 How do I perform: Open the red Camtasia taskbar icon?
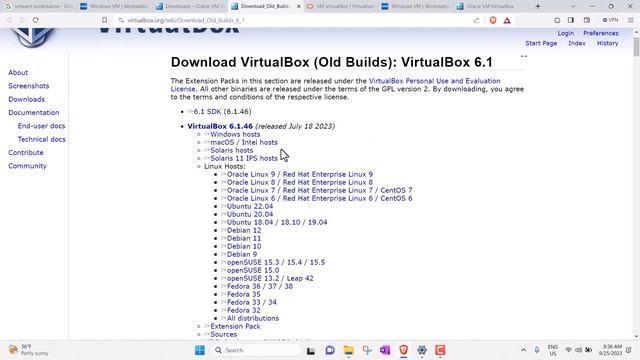coord(440,350)
